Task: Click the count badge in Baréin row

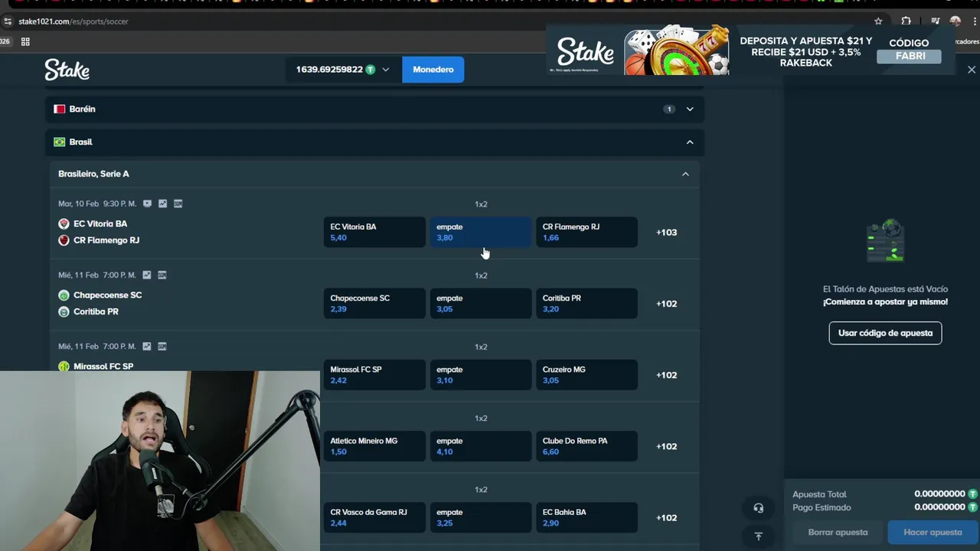Action: point(669,109)
